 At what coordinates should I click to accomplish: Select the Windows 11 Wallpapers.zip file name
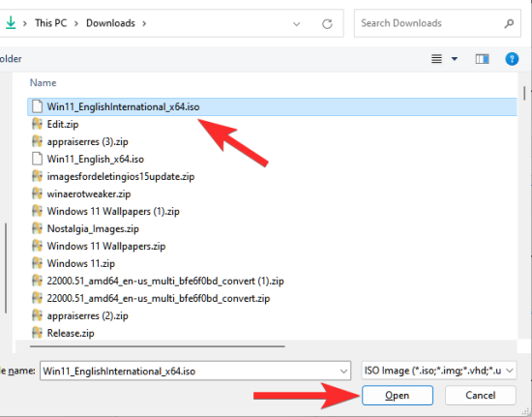pos(106,246)
